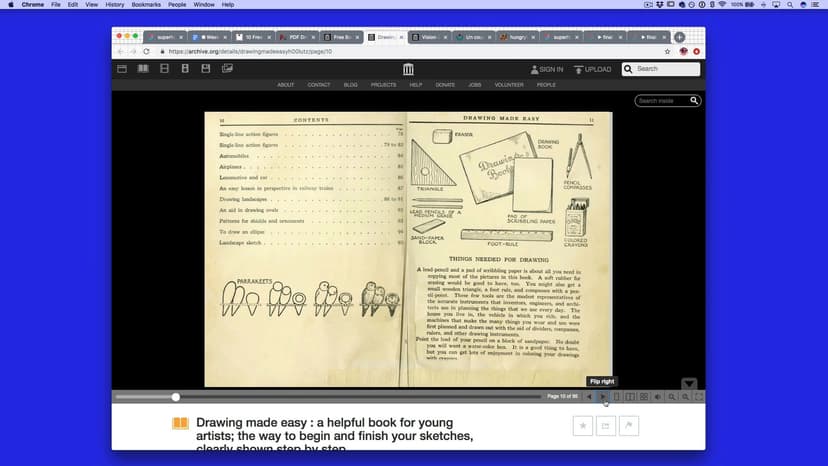Open the PROJECTS navigation link
Viewport: 828px width, 466px height.
click(383, 85)
